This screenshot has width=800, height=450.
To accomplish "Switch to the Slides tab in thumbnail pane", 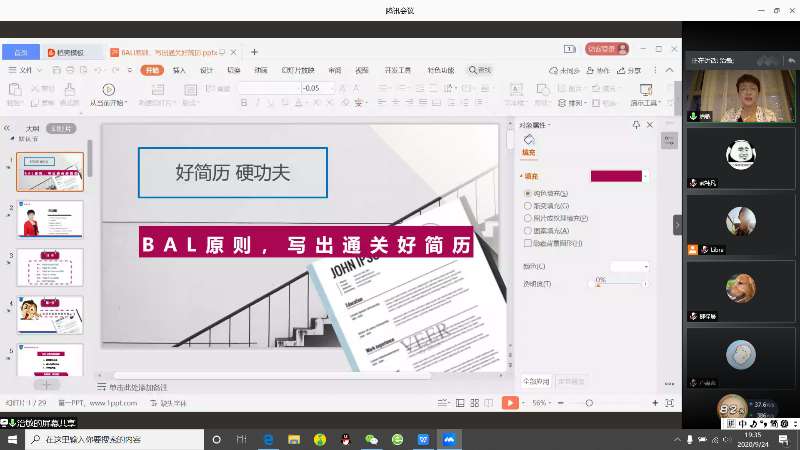I will pos(61,128).
